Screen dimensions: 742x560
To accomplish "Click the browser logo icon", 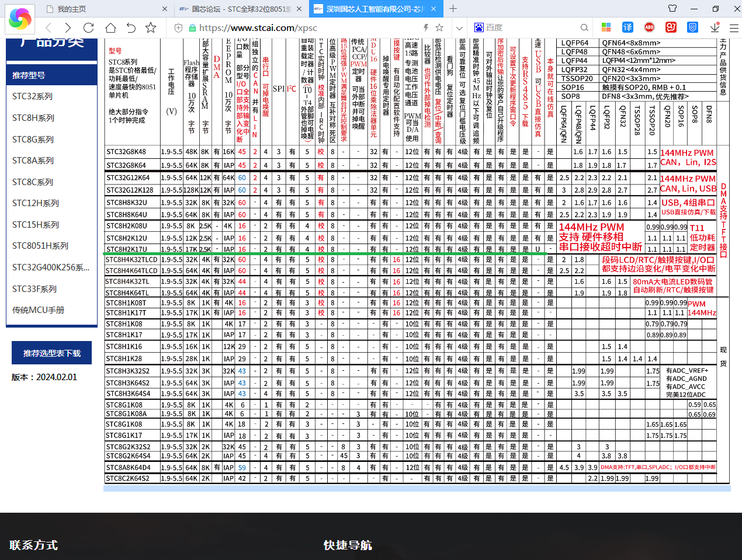I will (x=20, y=19).
